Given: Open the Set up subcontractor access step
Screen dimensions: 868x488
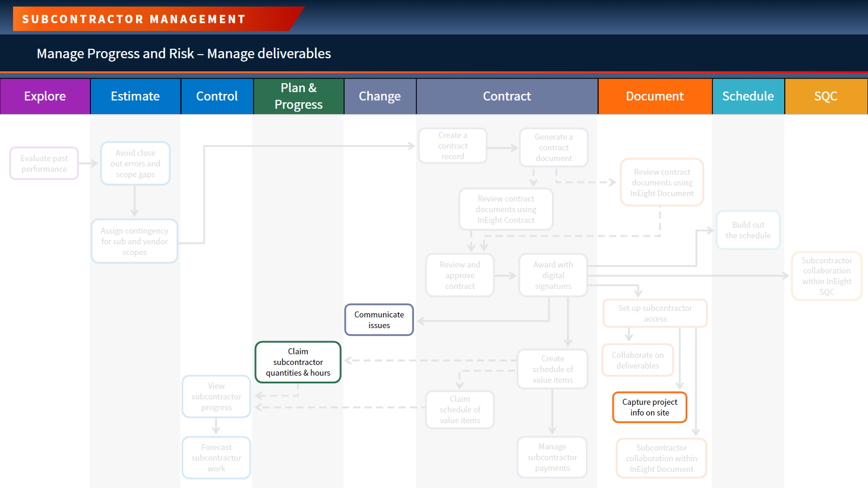Looking at the screenshot, I should pos(655,313).
